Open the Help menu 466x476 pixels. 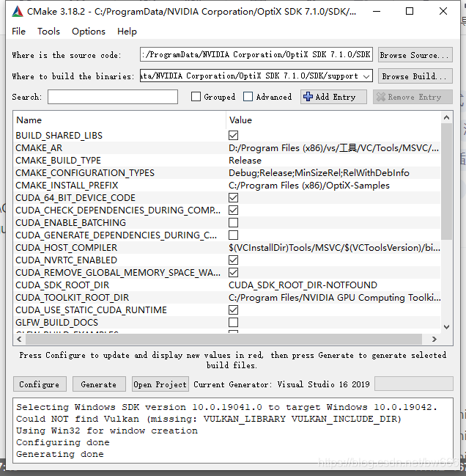pos(127,32)
